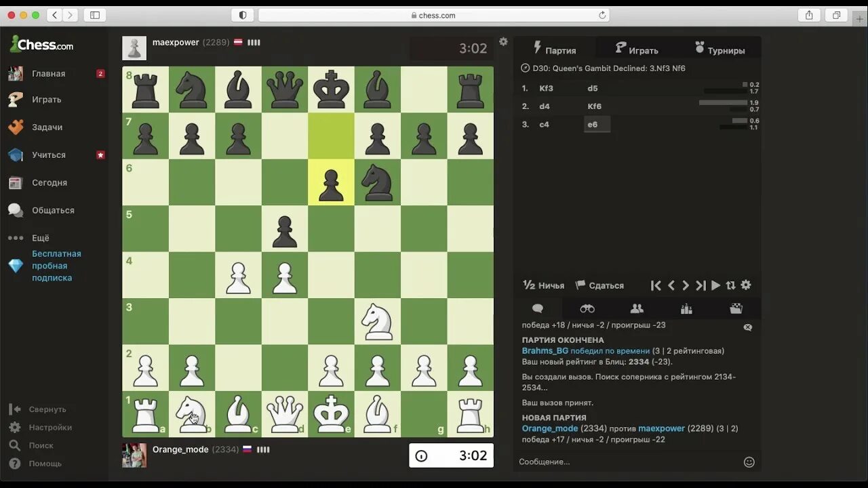Open Orange_mode's avatar thumbnail
Viewport: 868px width, 488px height.
(134, 455)
